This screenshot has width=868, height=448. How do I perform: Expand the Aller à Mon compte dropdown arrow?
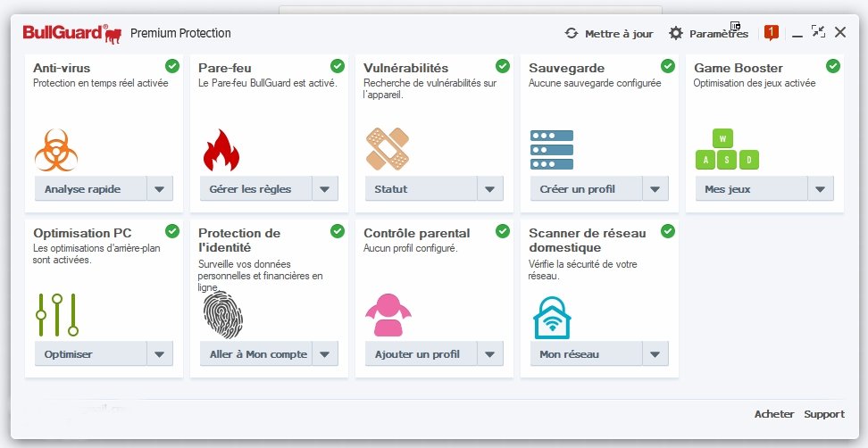pos(325,354)
